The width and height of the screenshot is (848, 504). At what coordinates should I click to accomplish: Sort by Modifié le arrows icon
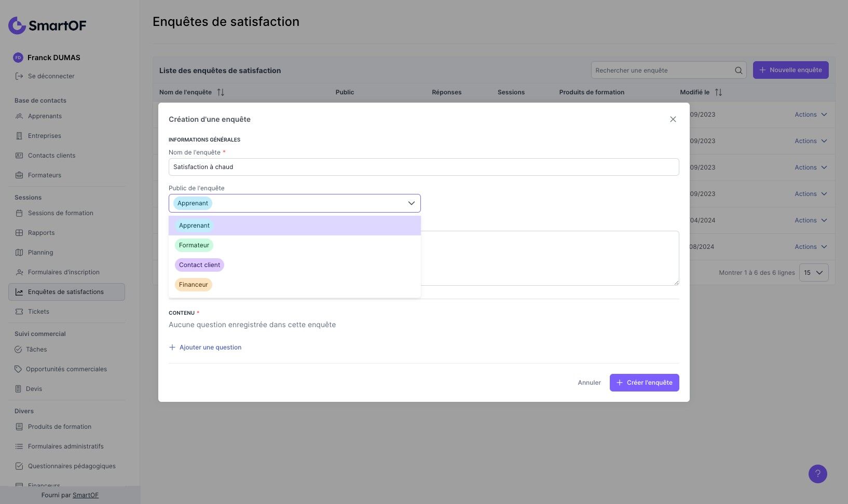click(718, 92)
